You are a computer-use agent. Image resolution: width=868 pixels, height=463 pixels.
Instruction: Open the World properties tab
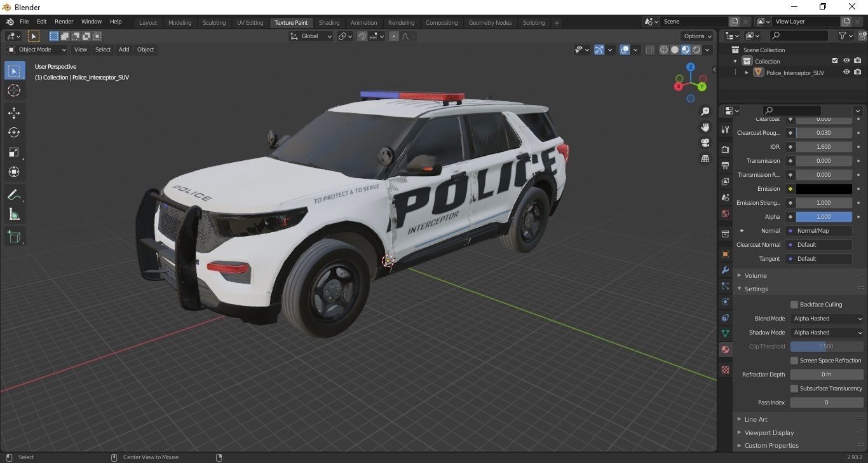(x=725, y=213)
